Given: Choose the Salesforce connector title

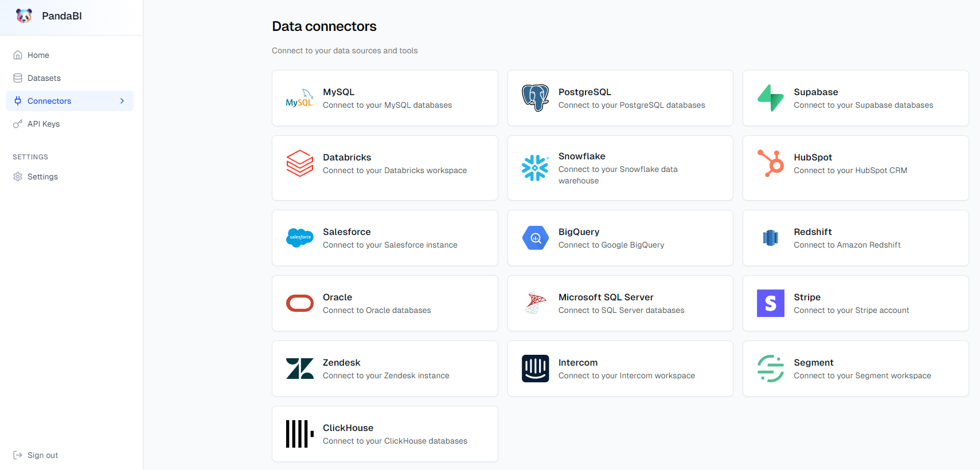Looking at the screenshot, I should pos(346,232).
